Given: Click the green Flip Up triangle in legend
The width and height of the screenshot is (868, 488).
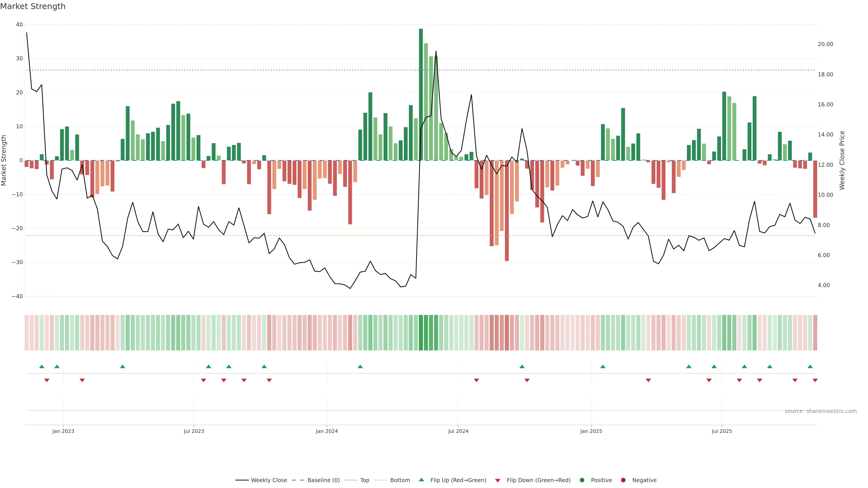Looking at the screenshot, I should 421,480.
